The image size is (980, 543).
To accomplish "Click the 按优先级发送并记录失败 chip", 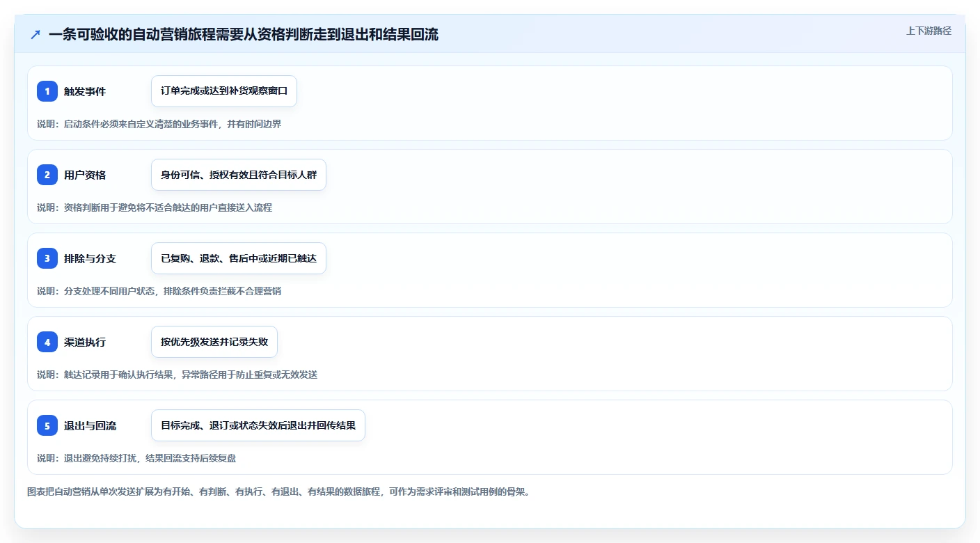I will click(x=214, y=342).
